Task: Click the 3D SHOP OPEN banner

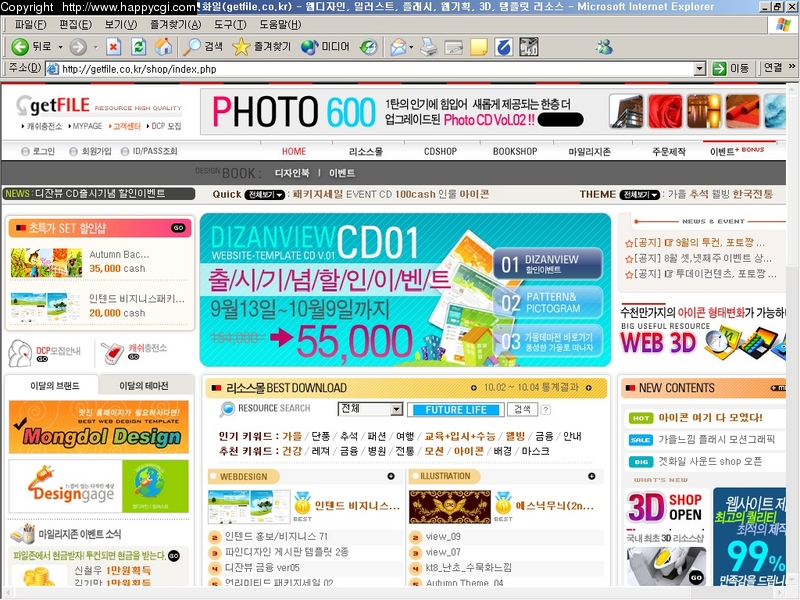Action: point(666,507)
